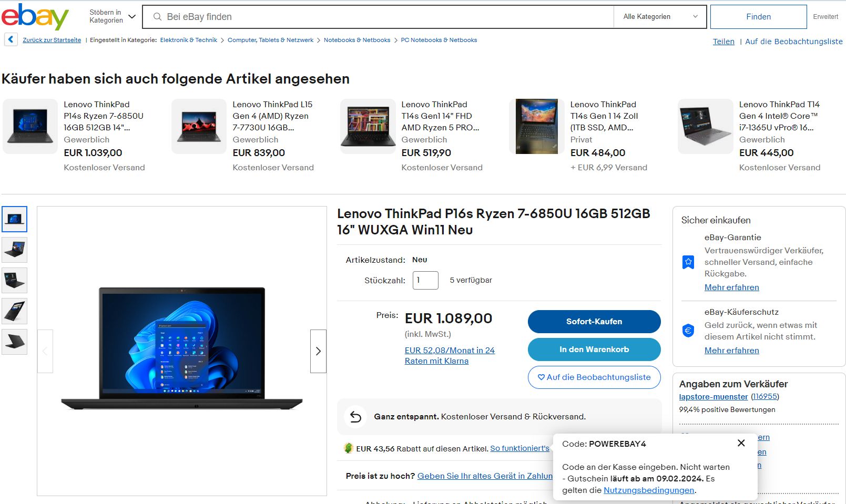This screenshot has width=846, height=504.
Task: Click the eBay logo
Action: (35, 17)
